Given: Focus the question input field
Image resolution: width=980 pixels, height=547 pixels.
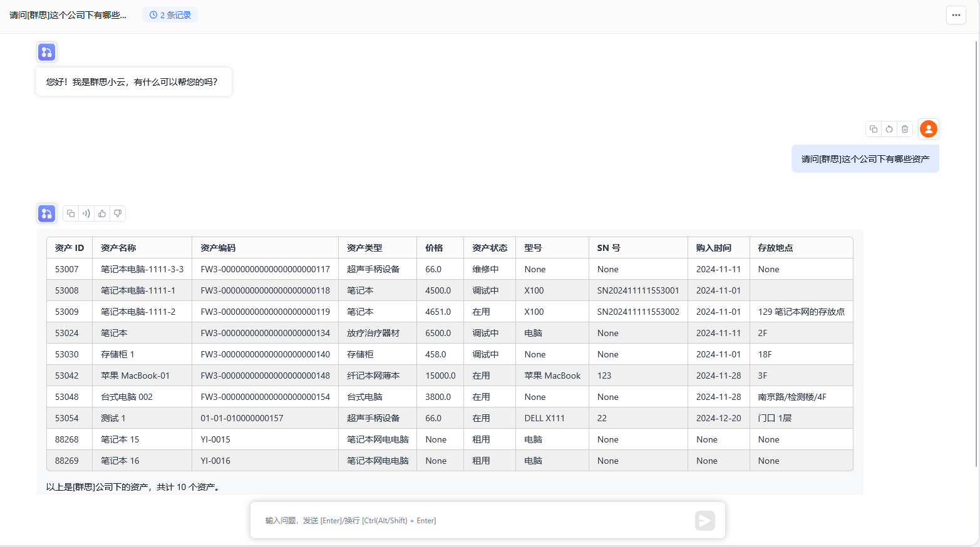Looking at the screenshot, I should click(476, 521).
